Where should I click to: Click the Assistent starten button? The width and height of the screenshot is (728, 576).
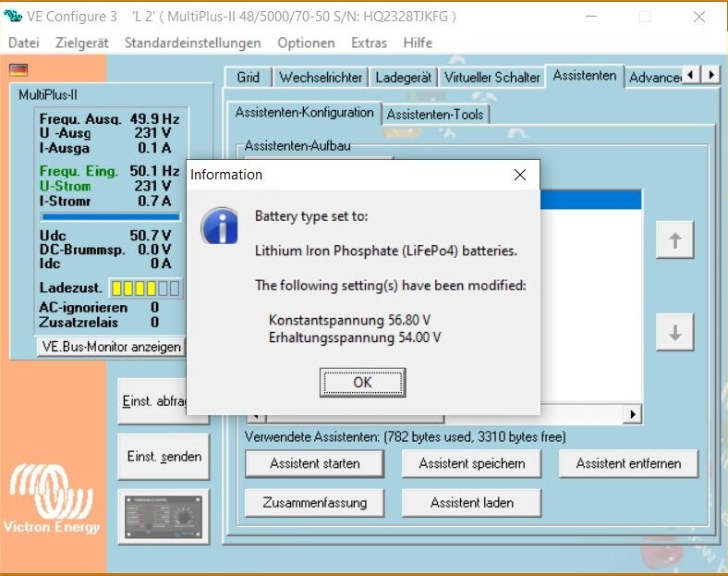[x=315, y=463]
